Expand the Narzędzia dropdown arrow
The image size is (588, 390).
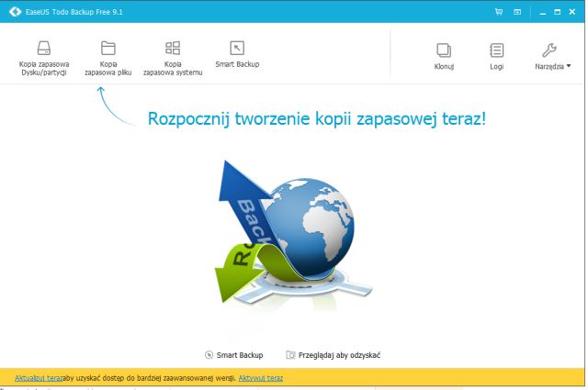point(569,66)
